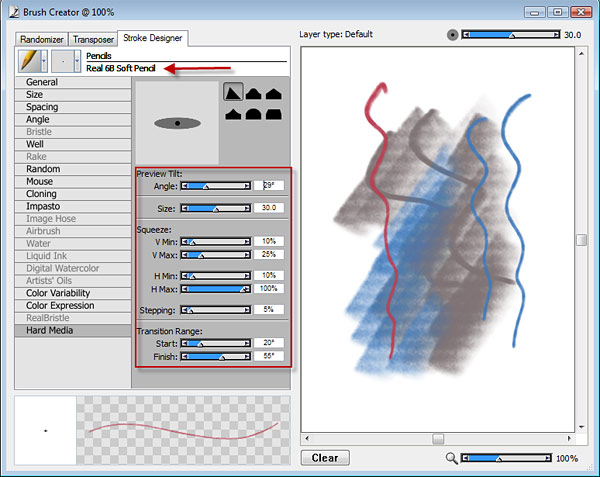
Task: Click the brush dab preview thumbnail
Action: (x=46, y=431)
